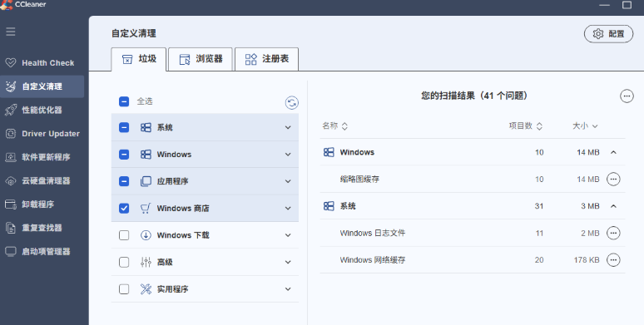Viewport: 644px width, 325px height.
Task: Maximize the CCleaner window
Action: pos(627,5)
